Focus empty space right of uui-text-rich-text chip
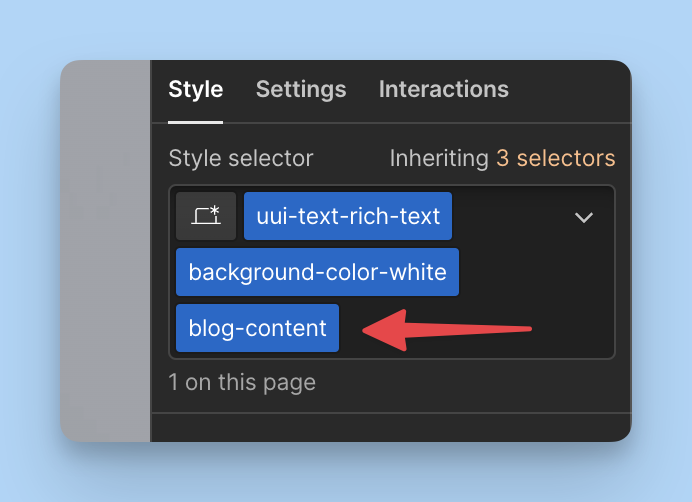Image resolution: width=692 pixels, height=502 pixels. pos(508,217)
